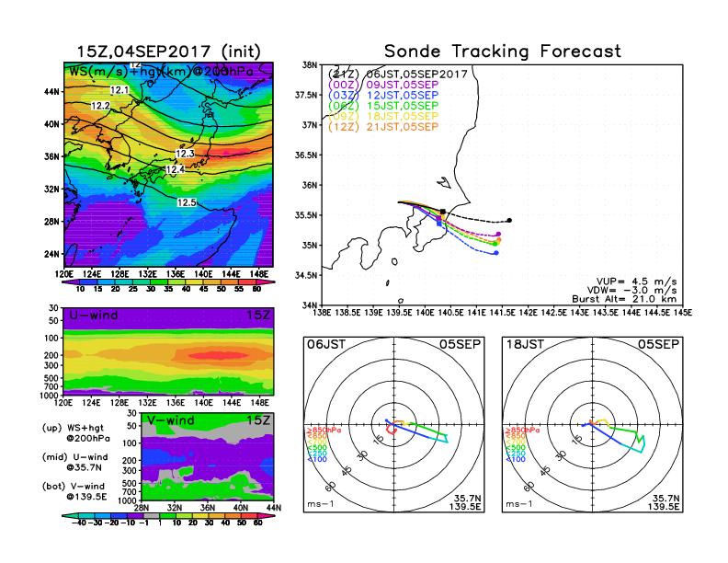Screen dimensions: 728x563
Task: Click the 12.1 height contour label
Action: pos(119,90)
